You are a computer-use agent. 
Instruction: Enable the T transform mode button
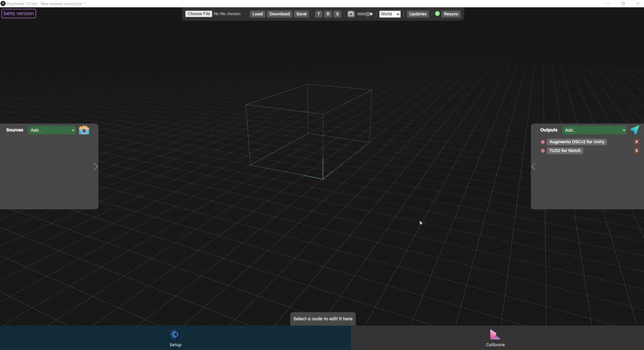[x=318, y=14]
